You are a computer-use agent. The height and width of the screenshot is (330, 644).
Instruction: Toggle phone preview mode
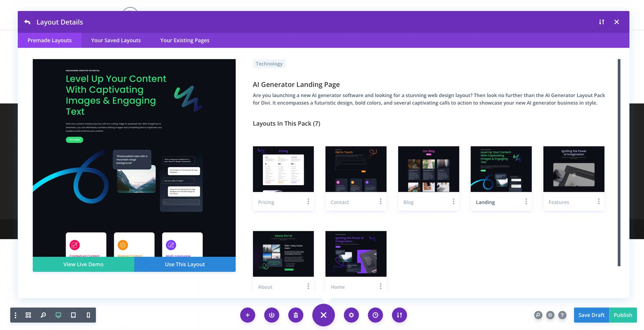[88, 315]
